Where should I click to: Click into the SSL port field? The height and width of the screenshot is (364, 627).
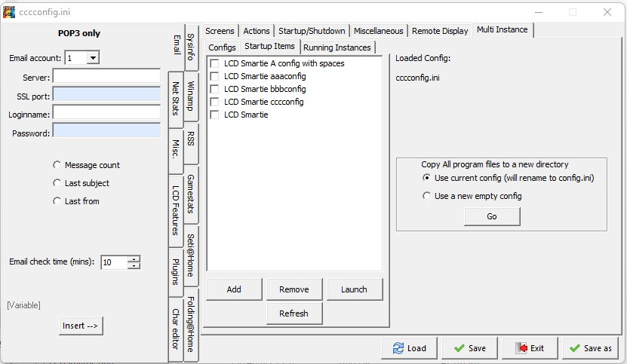click(107, 94)
